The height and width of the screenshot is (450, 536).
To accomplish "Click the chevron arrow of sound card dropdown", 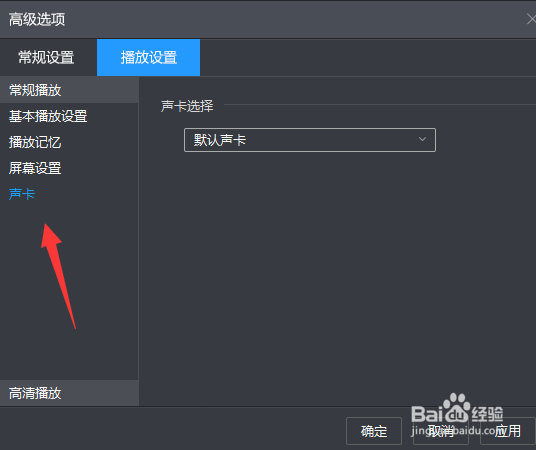I will [422, 139].
